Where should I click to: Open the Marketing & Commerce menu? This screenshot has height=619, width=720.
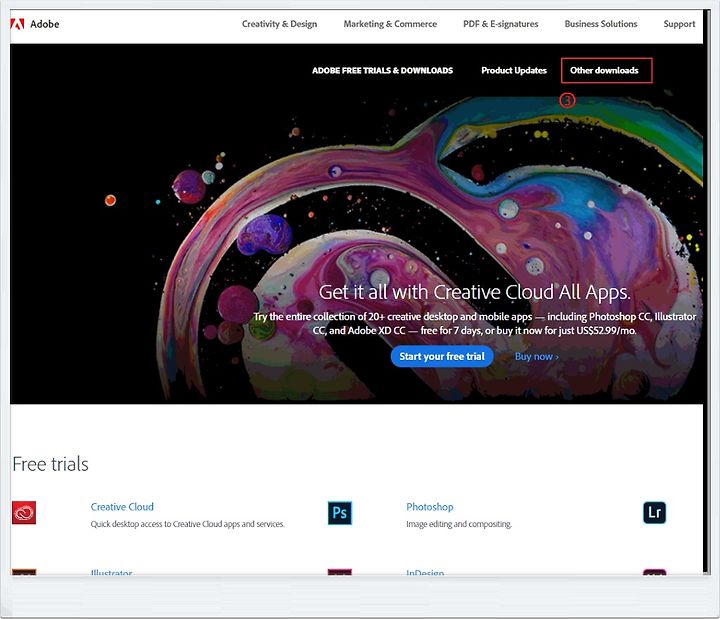coord(390,24)
